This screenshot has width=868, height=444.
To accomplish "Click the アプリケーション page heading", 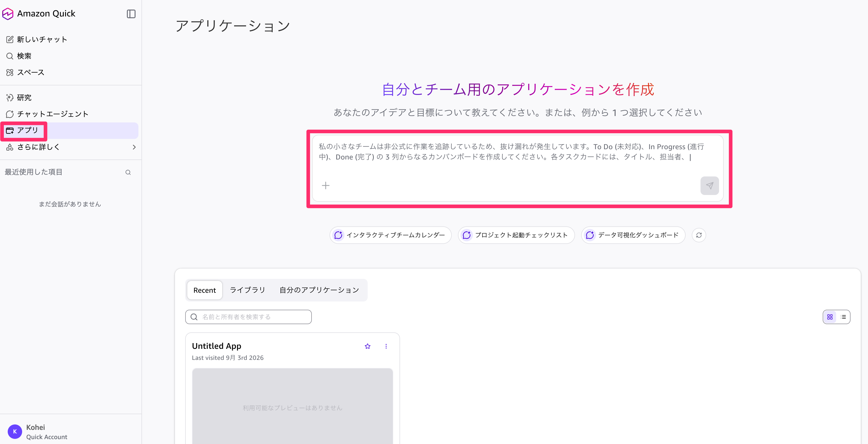I will pyautogui.click(x=233, y=26).
